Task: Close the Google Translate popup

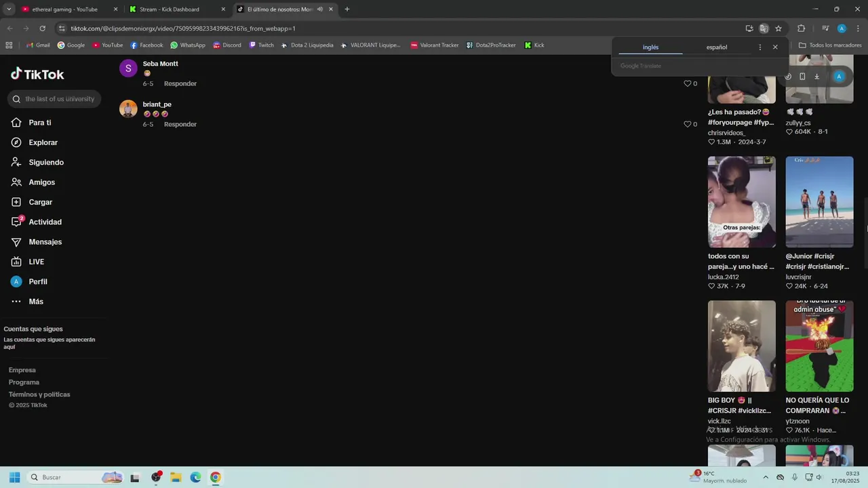Action: point(775,47)
